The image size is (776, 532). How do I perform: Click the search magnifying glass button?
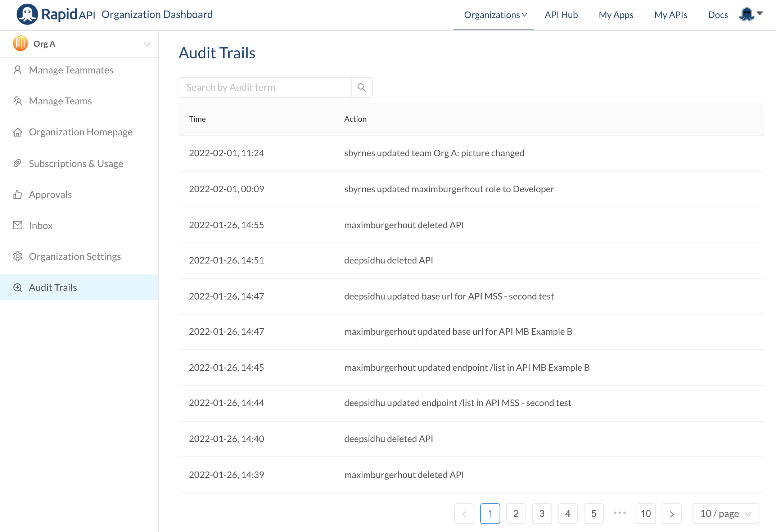[x=362, y=87]
